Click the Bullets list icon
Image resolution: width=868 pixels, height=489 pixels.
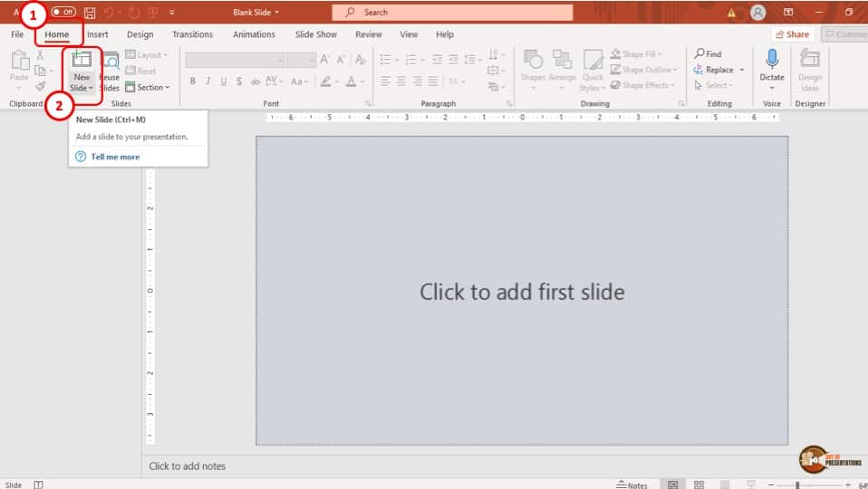(386, 59)
